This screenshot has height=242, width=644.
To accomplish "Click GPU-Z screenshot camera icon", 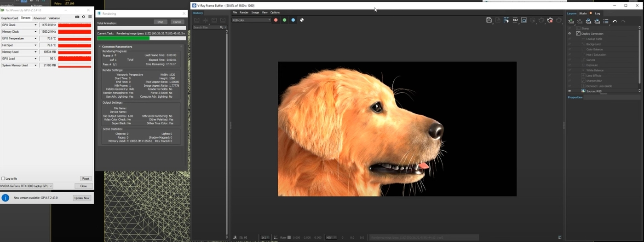I will point(77,17).
